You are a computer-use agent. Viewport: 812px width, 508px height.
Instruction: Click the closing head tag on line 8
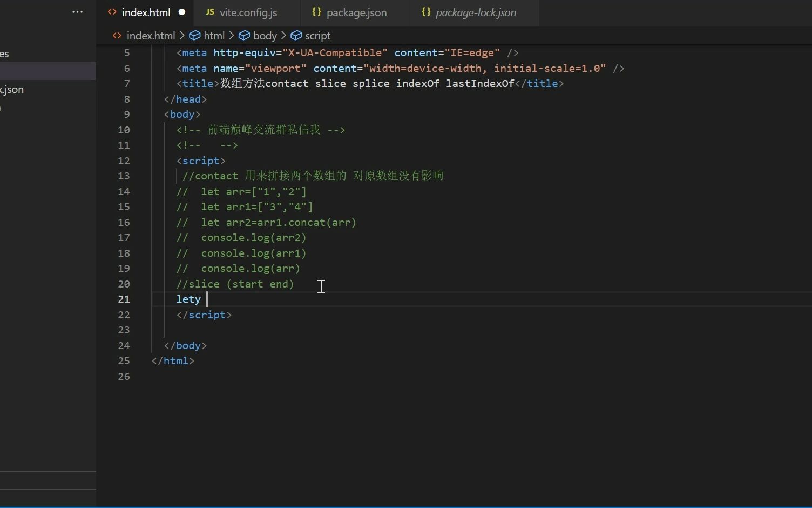pos(185,99)
